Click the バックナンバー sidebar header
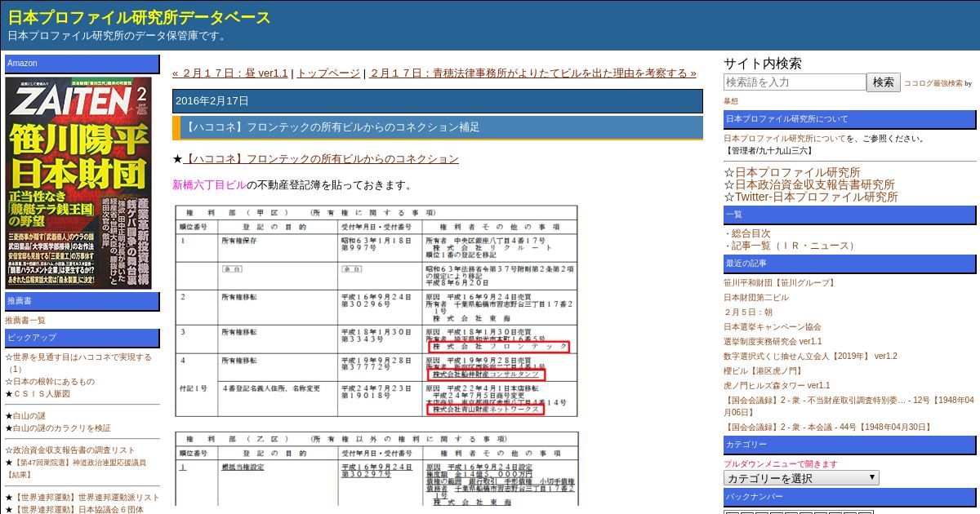Screen dimensions: 980x514 pos(850,497)
